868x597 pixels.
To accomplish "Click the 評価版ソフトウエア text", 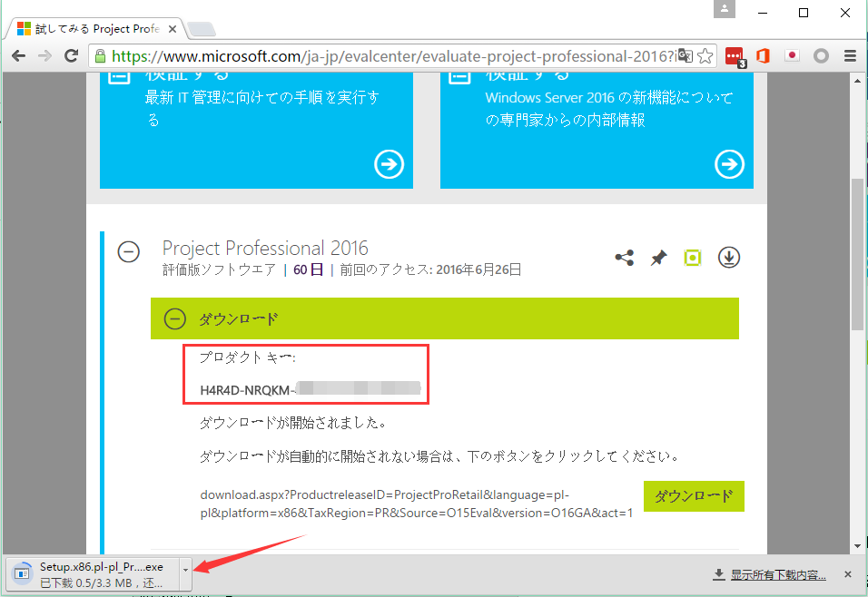I will [219, 270].
